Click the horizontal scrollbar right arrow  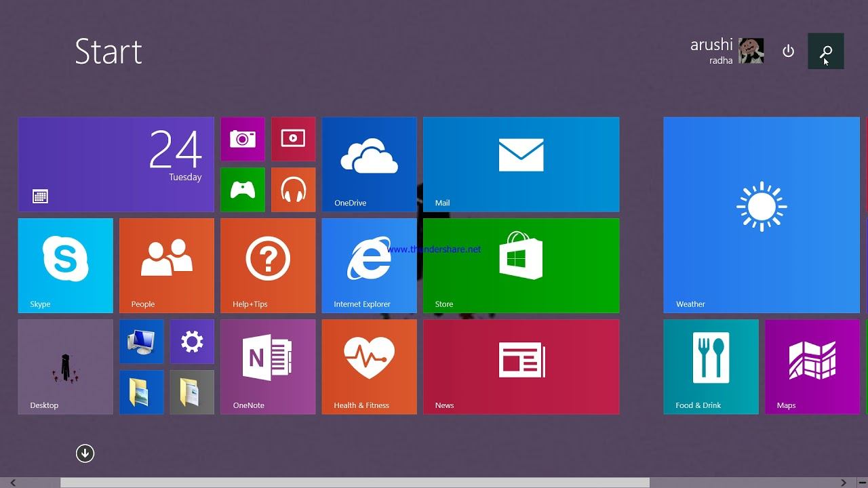(844, 483)
